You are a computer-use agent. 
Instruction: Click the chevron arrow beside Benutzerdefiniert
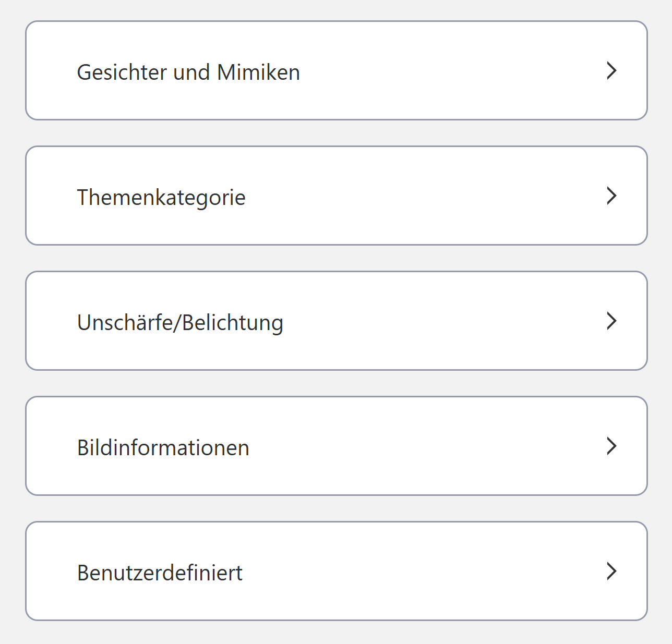point(611,571)
